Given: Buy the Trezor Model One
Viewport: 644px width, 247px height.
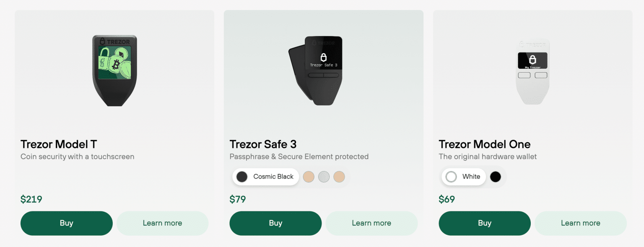Looking at the screenshot, I should pos(484,223).
